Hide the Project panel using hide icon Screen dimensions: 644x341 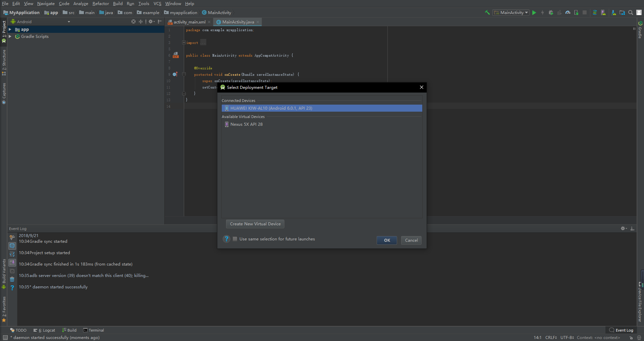(x=160, y=21)
